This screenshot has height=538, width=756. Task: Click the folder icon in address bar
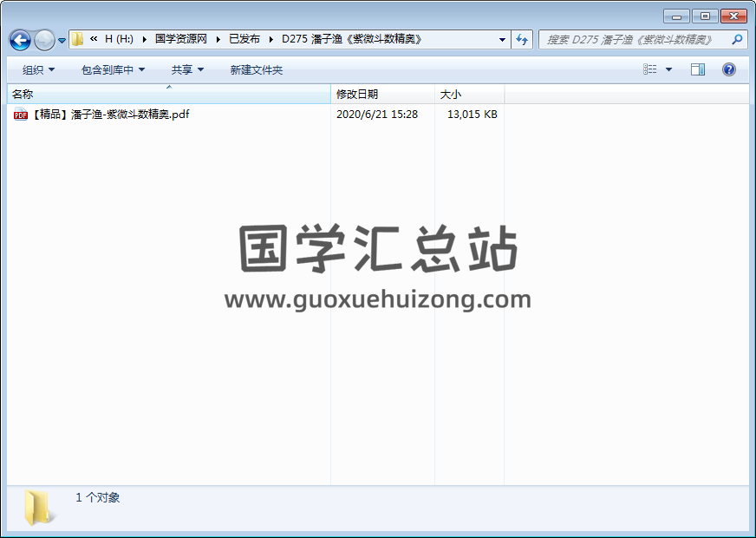[x=77, y=39]
